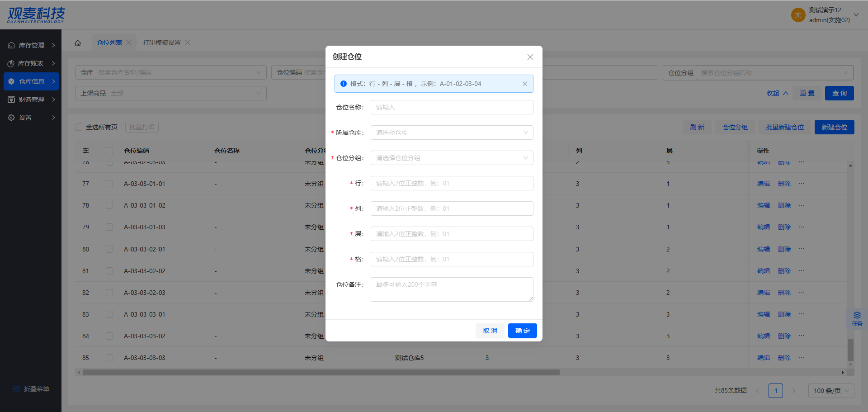Click the 观麦科技 logo
Screen dimensions: 868x412
[36, 15]
